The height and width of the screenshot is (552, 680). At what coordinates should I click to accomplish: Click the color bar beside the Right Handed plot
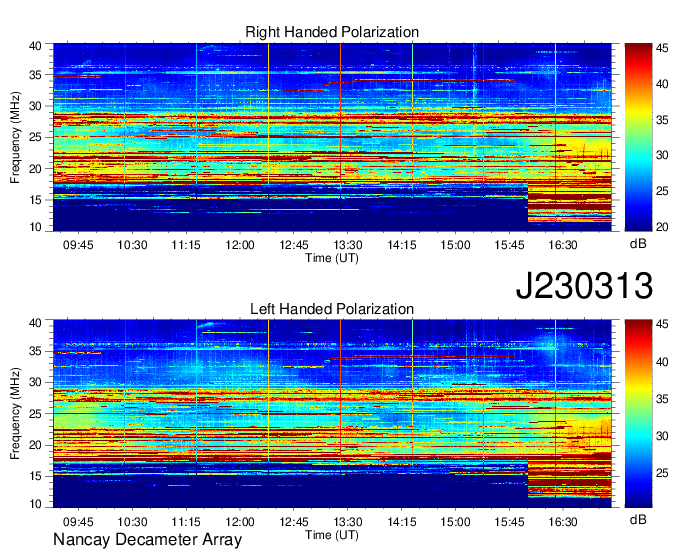click(x=638, y=137)
